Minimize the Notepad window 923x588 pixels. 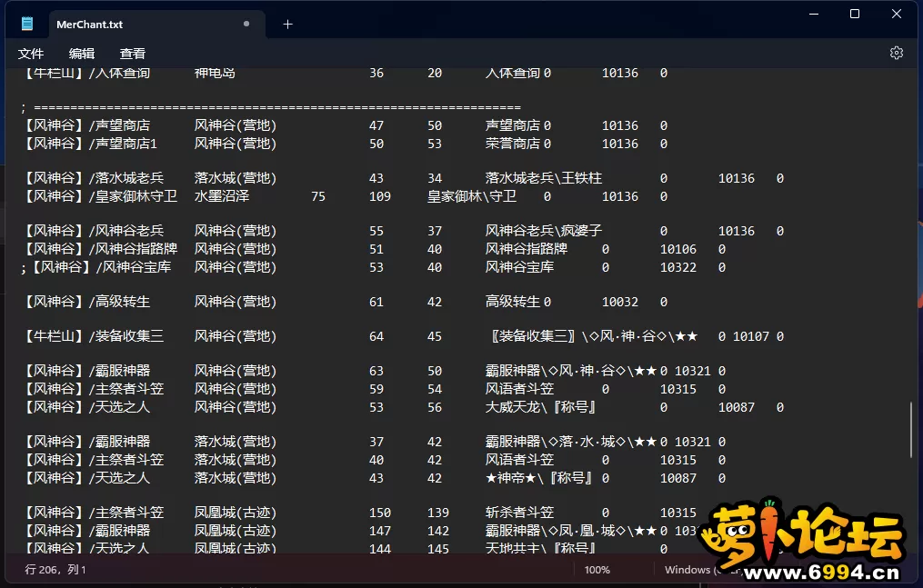pyautogui.click(x=814, y=14)
